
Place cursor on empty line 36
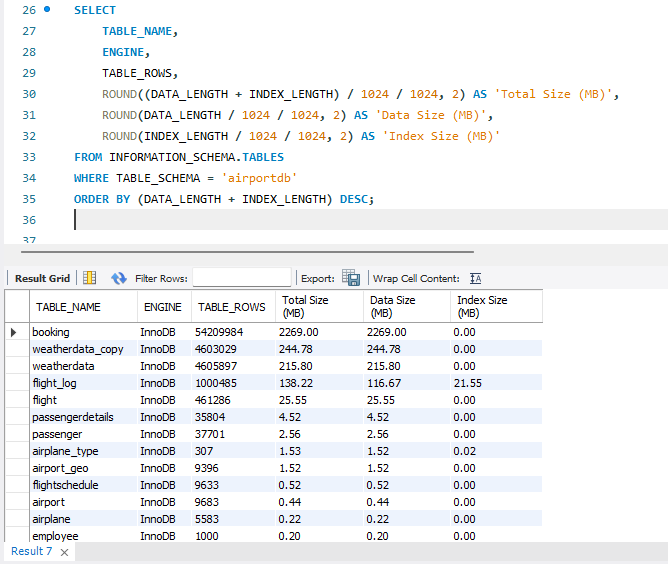pyautogui.click(x=300, y=220)
